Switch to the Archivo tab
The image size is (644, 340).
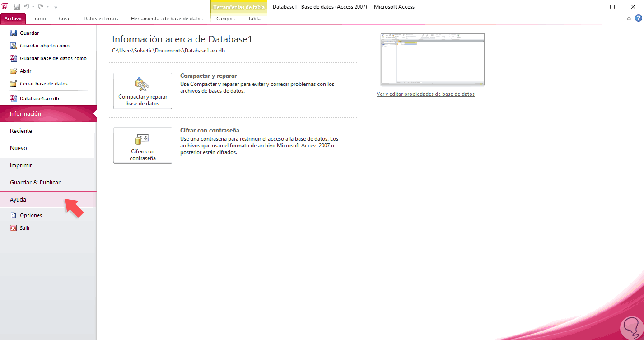click(x=13, y=19)
